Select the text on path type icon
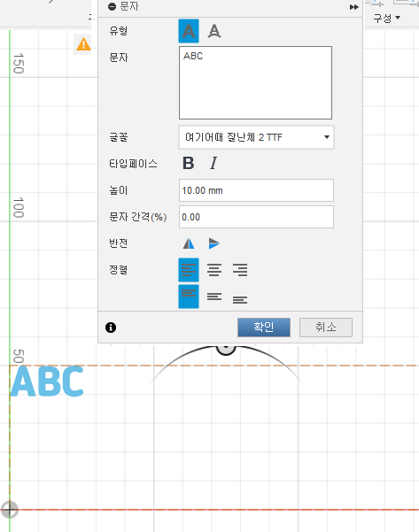 (x=214, y=31)
